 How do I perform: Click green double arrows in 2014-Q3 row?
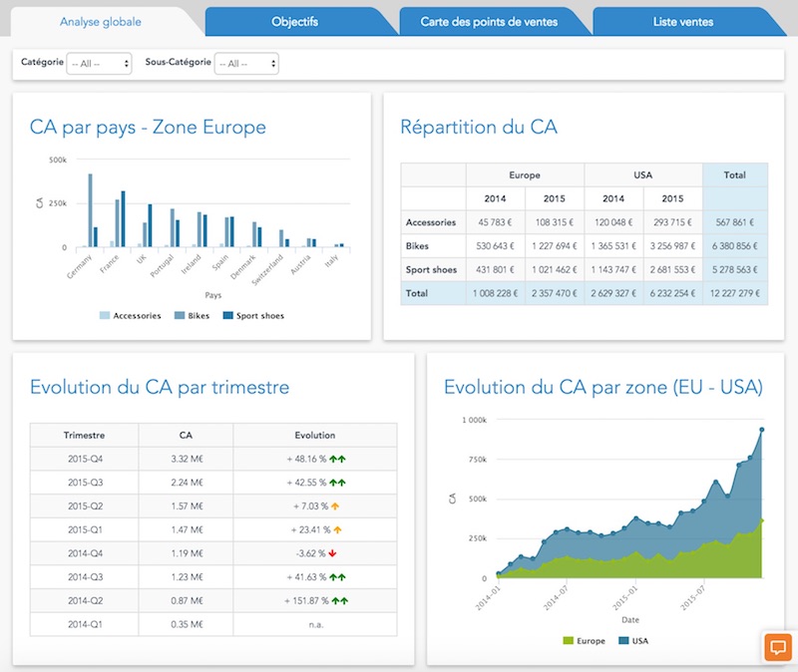click(x=337, y=577)
